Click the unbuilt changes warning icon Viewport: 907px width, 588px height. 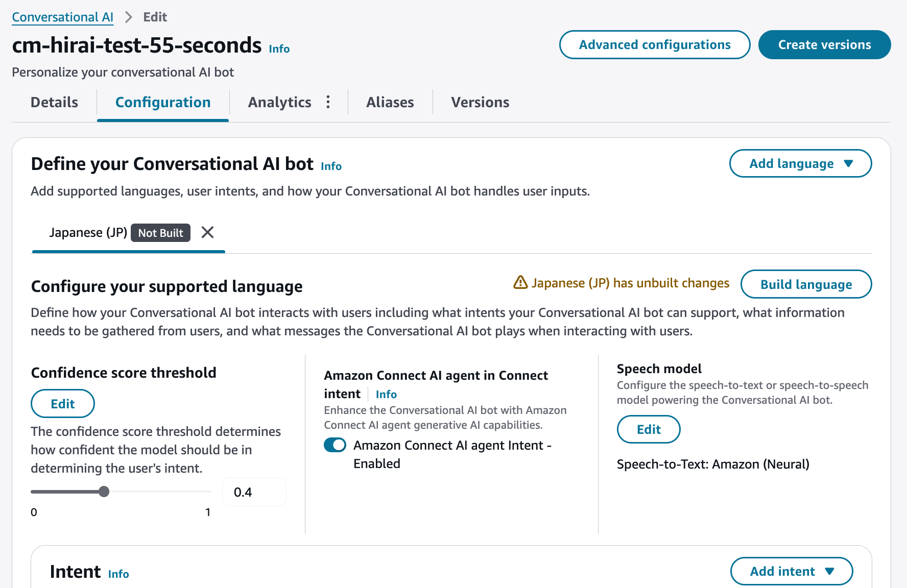(x=520, y=282)
